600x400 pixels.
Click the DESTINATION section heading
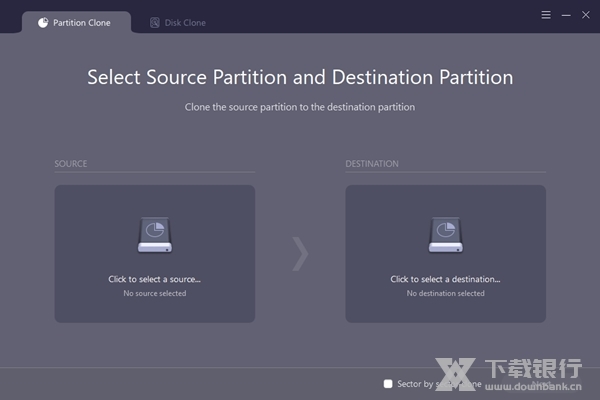point(372,163)
